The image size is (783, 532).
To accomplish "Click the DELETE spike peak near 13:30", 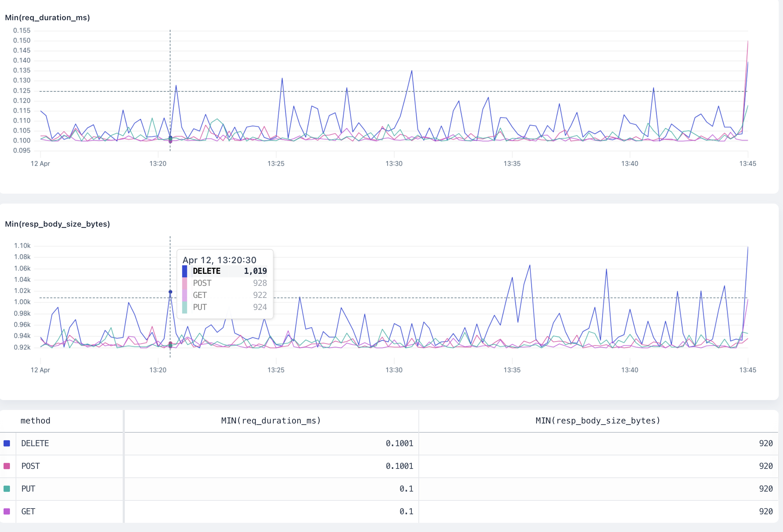I will (412, 70).
